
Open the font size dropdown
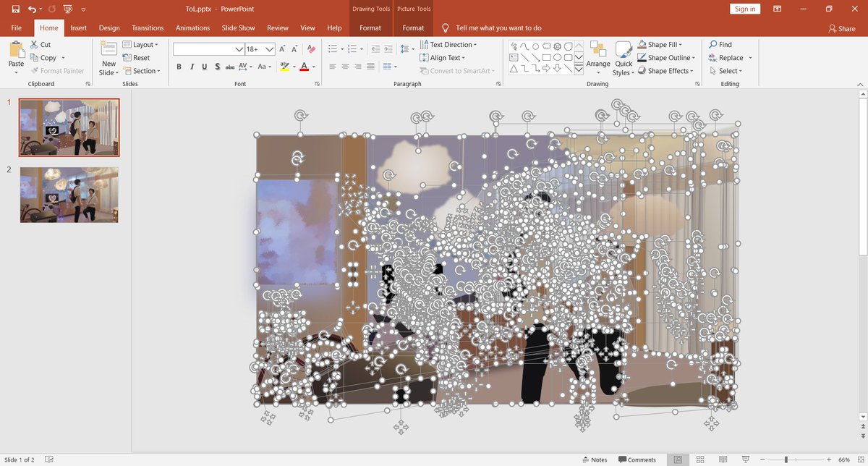pyautogui.click(x=270, y=49)
